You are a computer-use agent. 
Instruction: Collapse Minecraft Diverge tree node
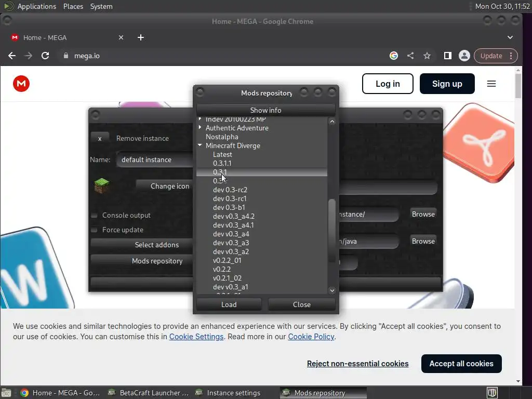pyautogui.click(x=200, y=145)
